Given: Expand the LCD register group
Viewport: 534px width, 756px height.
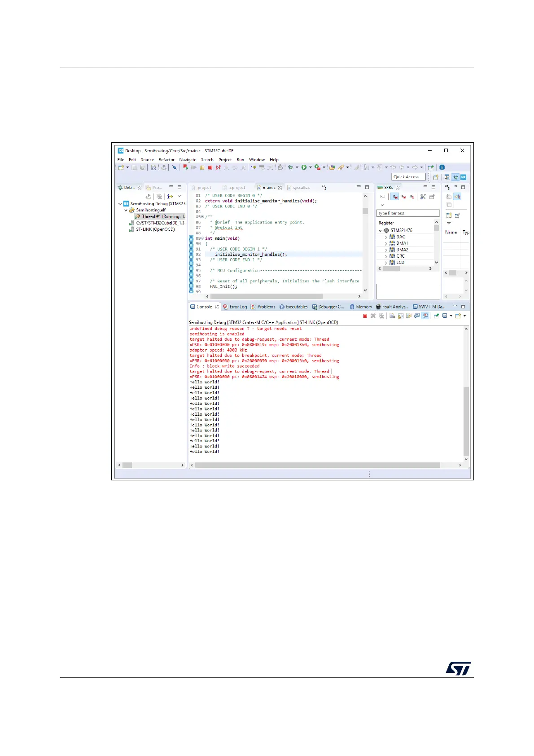Looking at the screenshot, I should click(x=386, y=263).
